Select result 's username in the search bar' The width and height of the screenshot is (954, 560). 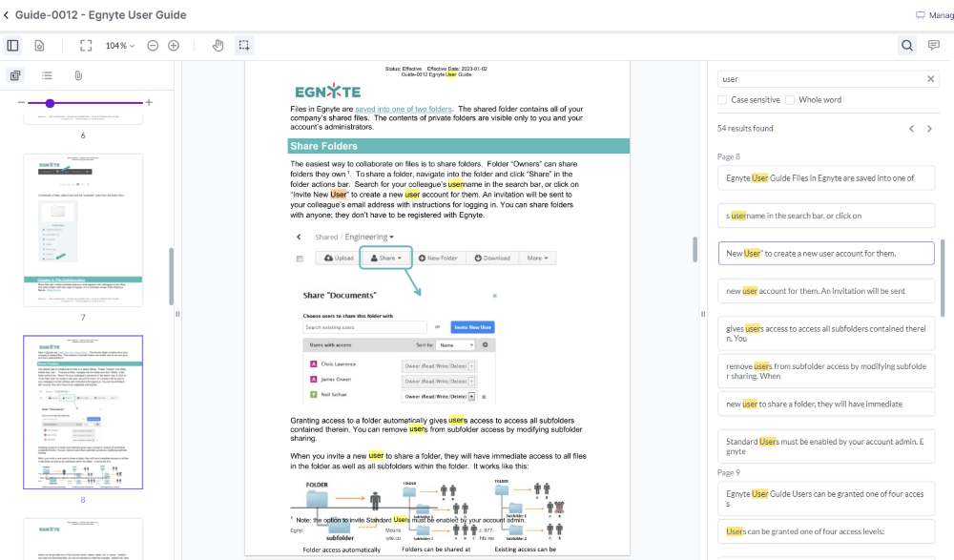click(826, 217)
